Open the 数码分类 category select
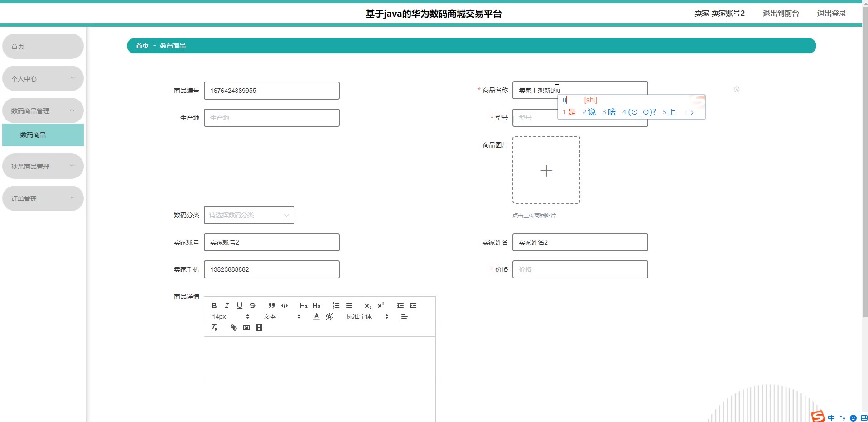The width and height of the screenshot is (868, 422). pos(249,215)
